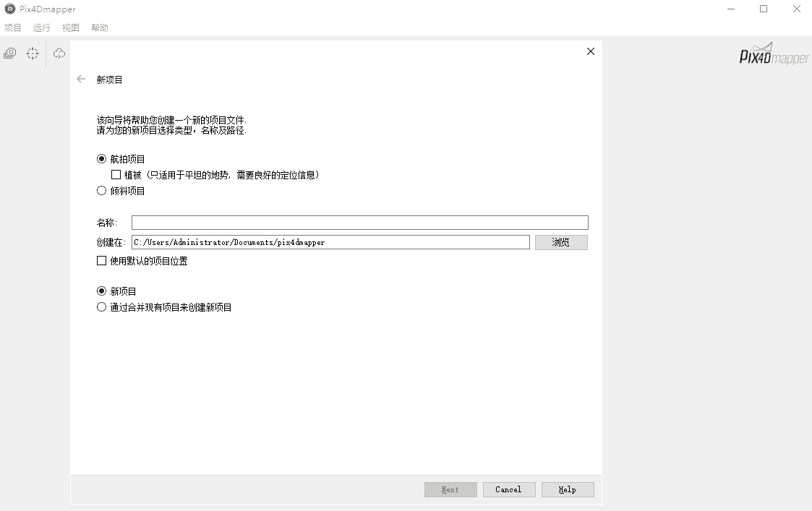Click the cloud upload sync icon
The height and width of the screenshot is (511, 812).
(59, 53)
